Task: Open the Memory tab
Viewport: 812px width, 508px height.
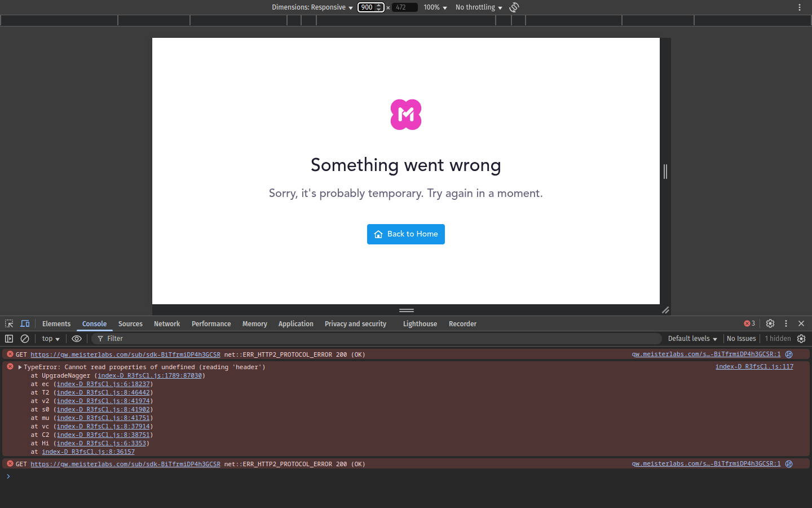Action: pos(255,323)
